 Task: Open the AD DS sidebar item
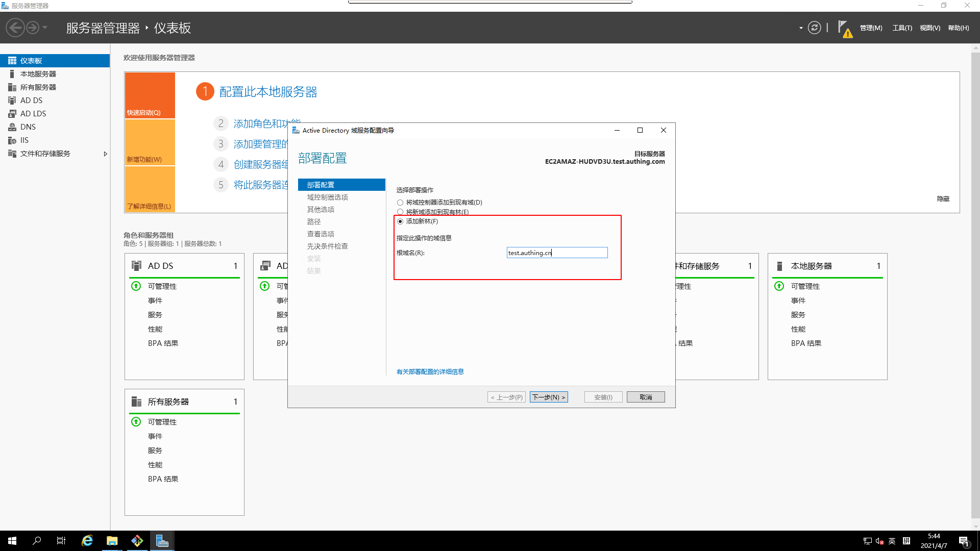coord(31,101)
